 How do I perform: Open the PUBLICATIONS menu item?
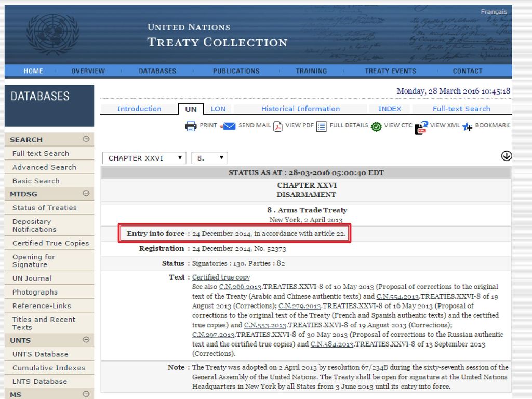coord(236,71)
